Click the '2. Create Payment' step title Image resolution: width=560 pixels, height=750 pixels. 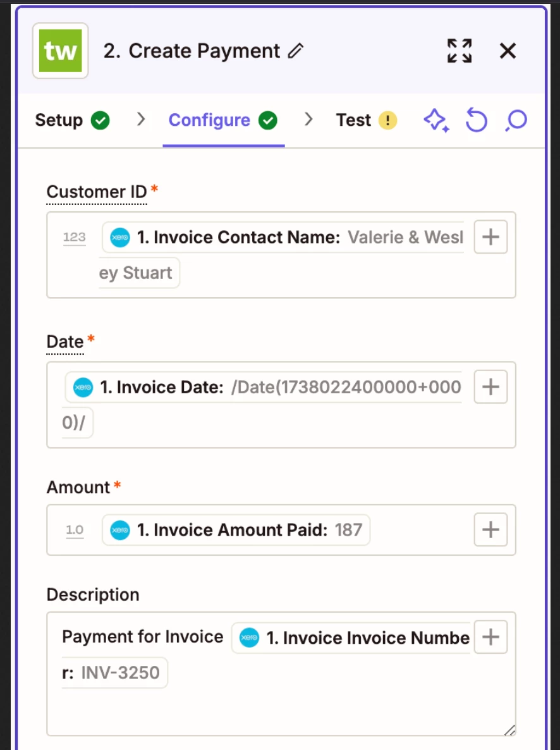(x=192, y=51)
